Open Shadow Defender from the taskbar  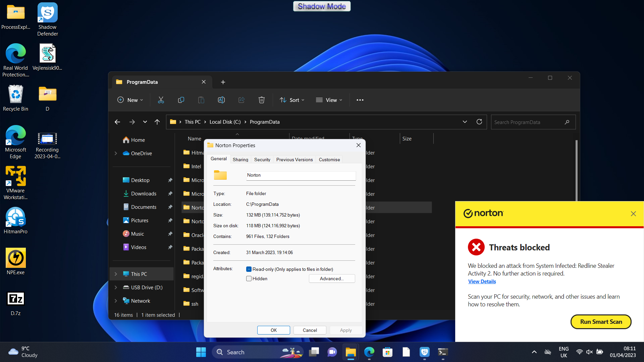(425, 352)
